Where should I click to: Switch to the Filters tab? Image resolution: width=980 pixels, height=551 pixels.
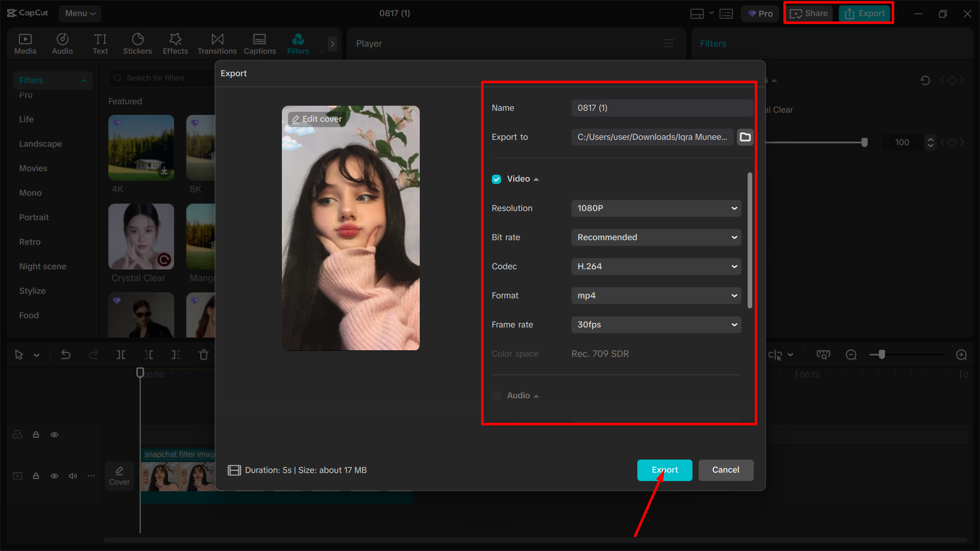point(298,43)
